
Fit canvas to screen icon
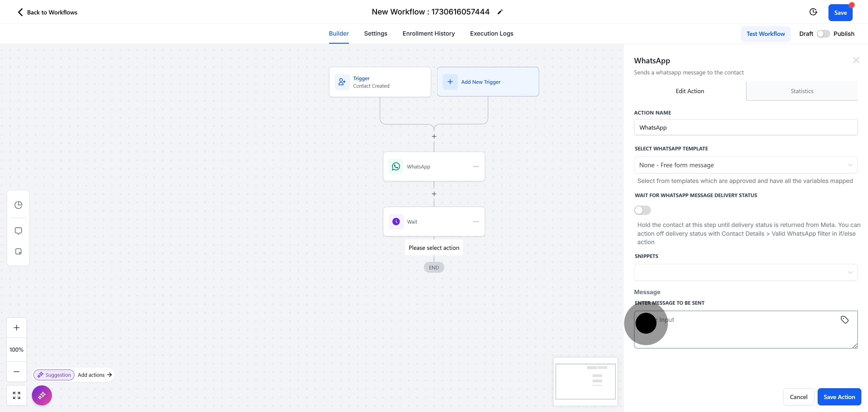pos(17,395)
